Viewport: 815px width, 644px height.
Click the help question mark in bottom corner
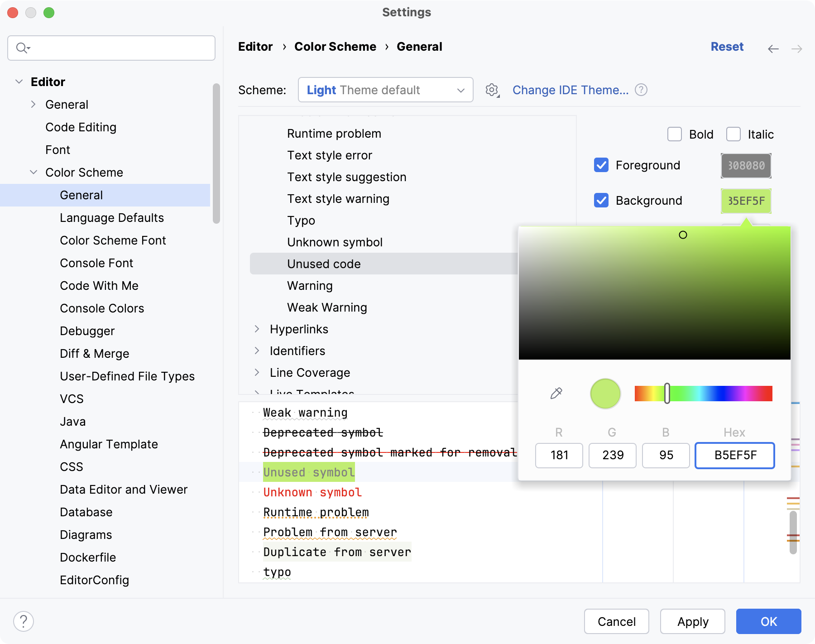click(x=24, y=621)
